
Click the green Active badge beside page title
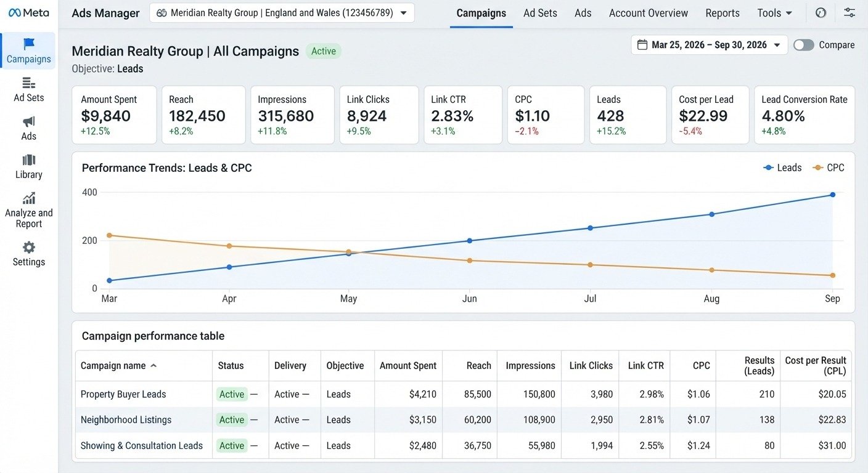[x=324, y=52]
